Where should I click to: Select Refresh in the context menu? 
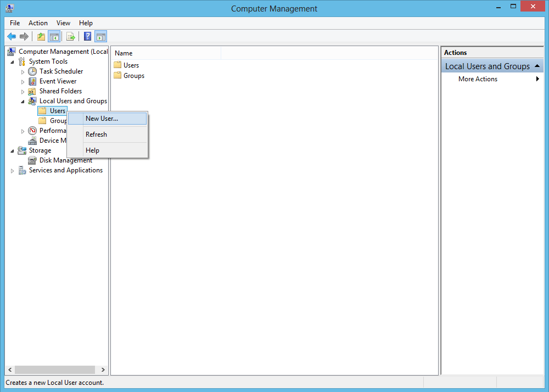click(x=96, y=135)
